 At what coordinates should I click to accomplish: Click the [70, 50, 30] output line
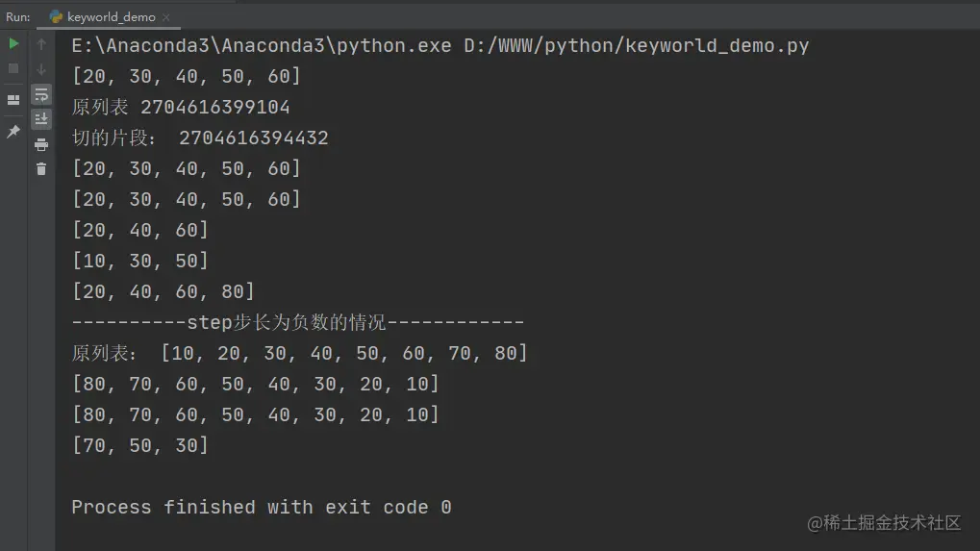tap(140, 445)
